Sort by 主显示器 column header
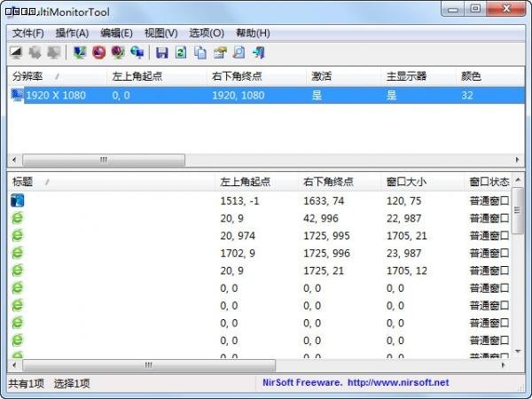Screen dimensions: 532x399 [418, 76]
